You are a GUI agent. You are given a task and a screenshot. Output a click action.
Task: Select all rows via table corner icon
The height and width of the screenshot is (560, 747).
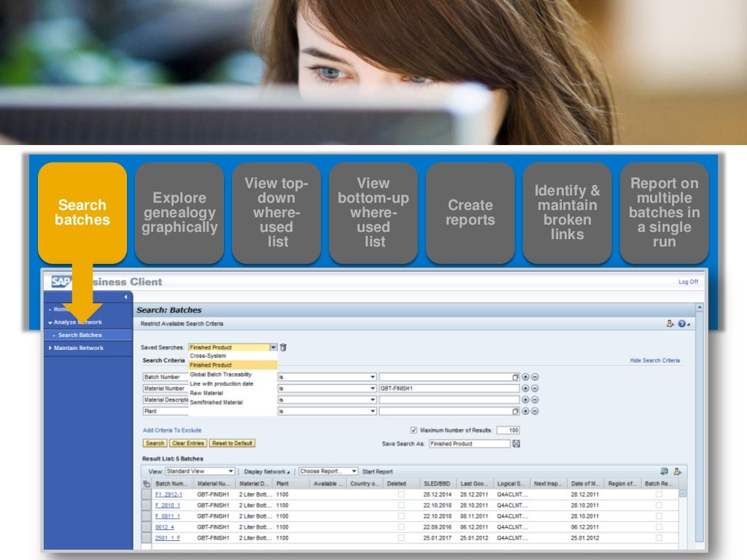pos(147,483)
